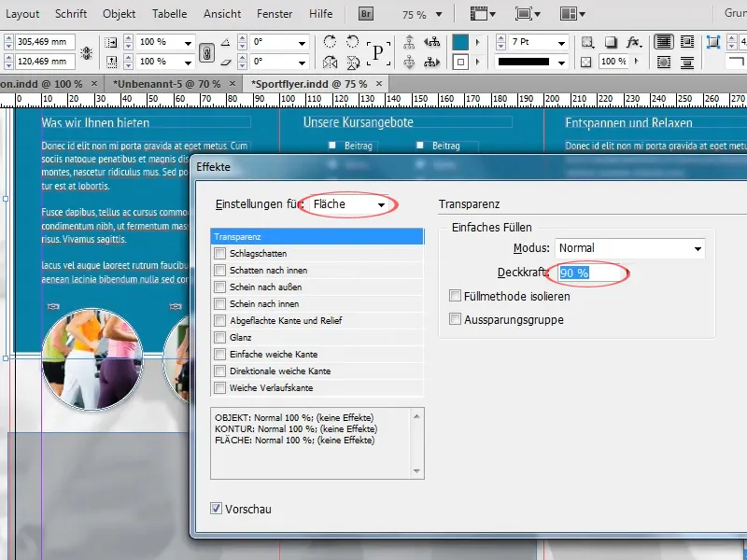Screen dimensions: 747x560
Task: Click the flip vertical icon
Action: pos(353,62)
